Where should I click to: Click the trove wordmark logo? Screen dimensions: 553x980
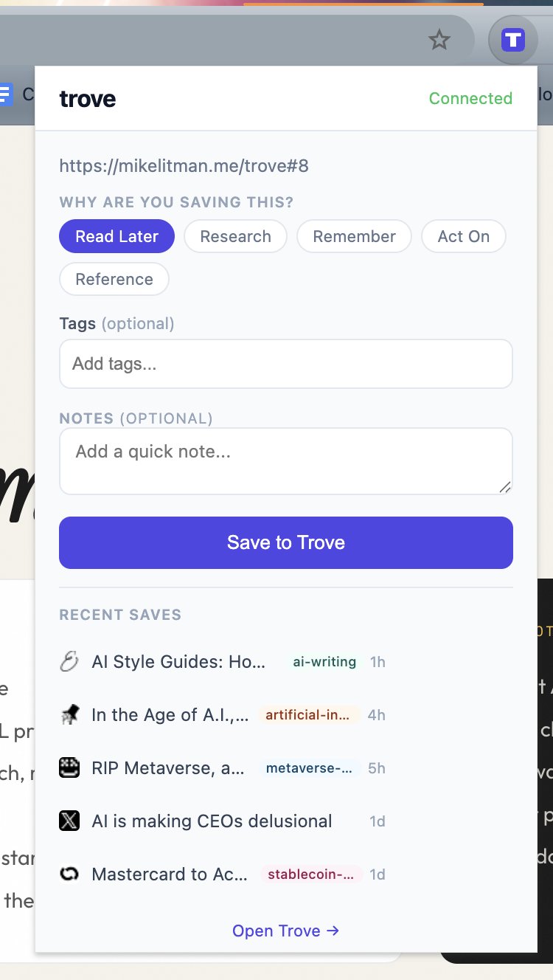click(x=87, y=99)
